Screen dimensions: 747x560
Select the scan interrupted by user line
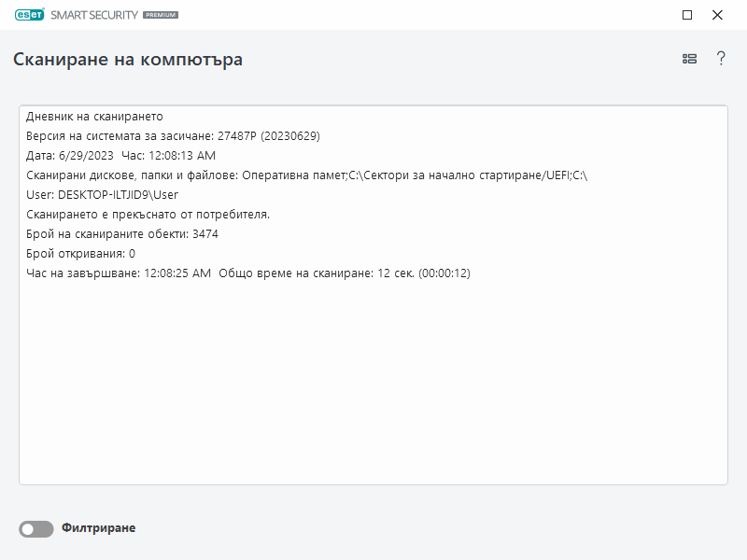148,215
